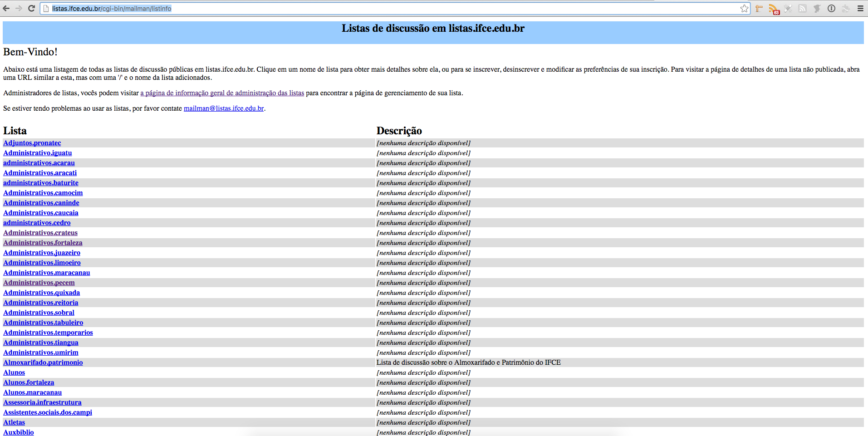Click the bandage with stars extension icon
The image size is (868, 436).
coord(788,8)
